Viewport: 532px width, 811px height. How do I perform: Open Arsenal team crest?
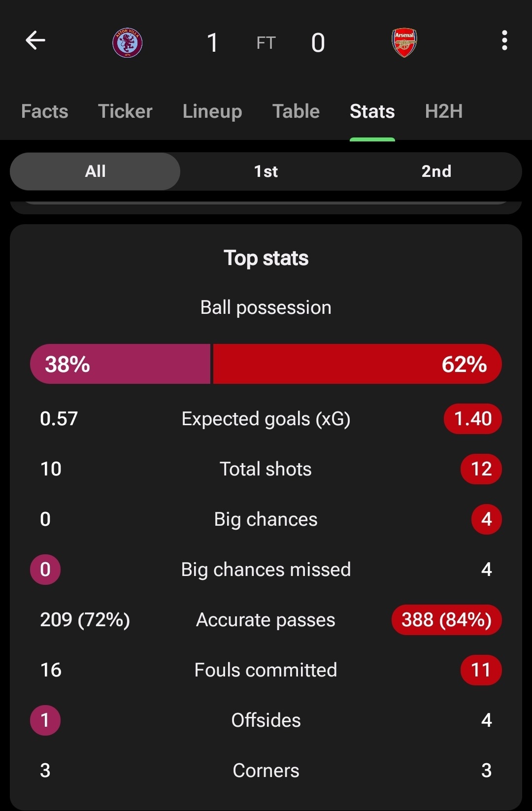404,42
